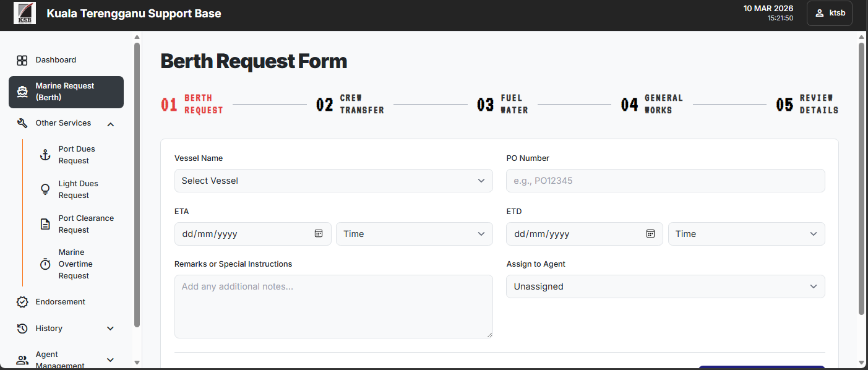868x370 pixels.
Task: Click the Port Clearance document icon
Action: point(45,224)
